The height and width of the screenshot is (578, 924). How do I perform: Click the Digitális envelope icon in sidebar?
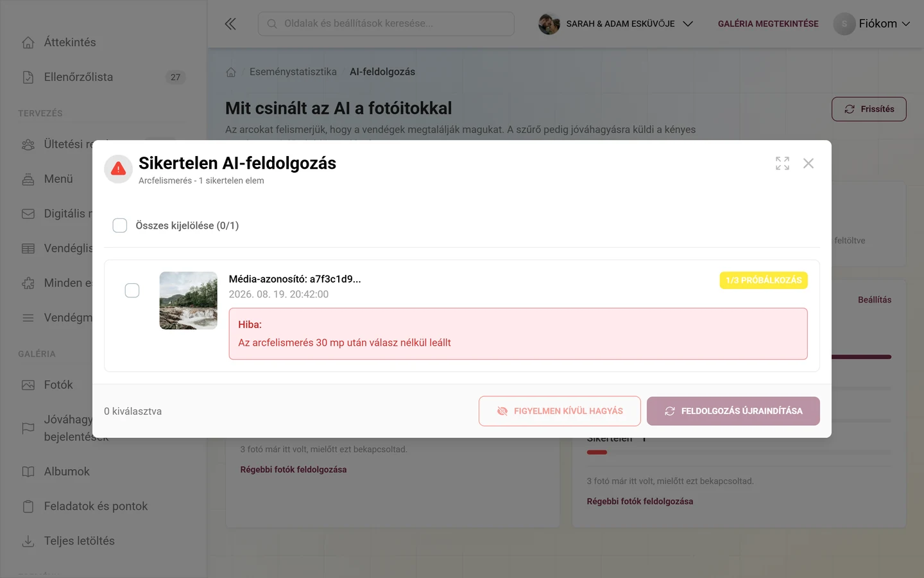tap(28, 214)
